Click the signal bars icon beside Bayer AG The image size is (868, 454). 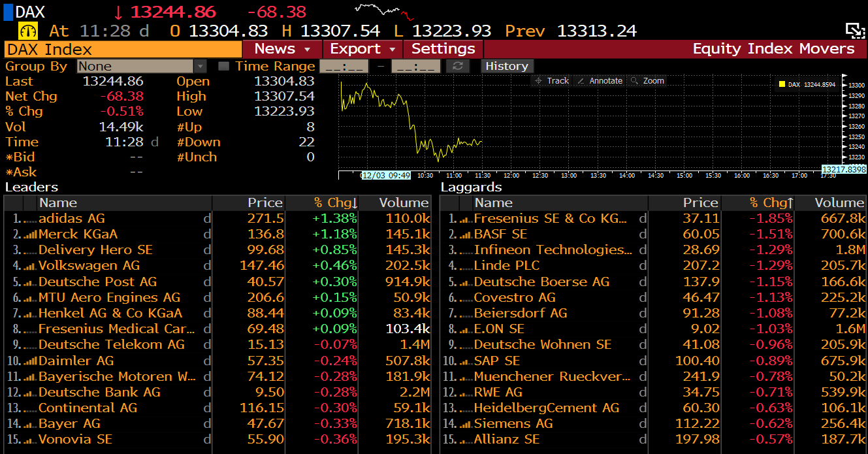coord(29,424)
